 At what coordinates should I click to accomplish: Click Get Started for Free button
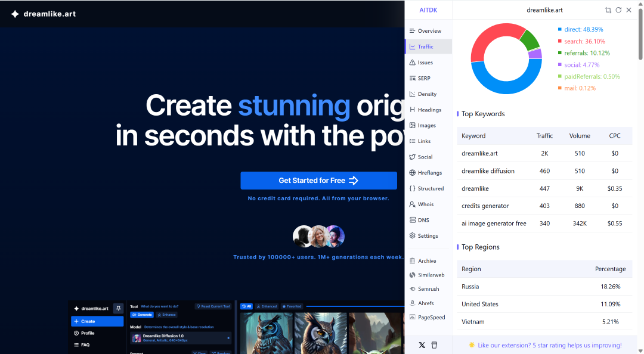pyautogui.click(x=318, y=181)
